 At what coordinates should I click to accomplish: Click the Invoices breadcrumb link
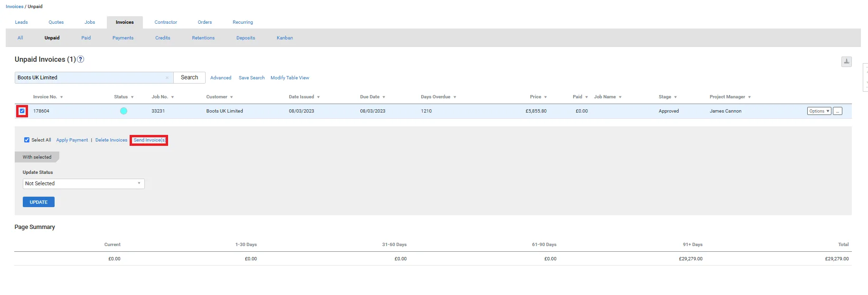coord(14,7)
